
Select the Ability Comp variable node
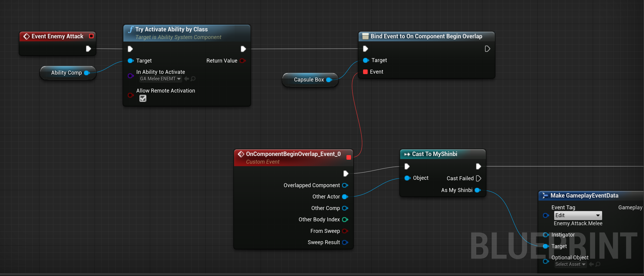click(x=66, y=72)
